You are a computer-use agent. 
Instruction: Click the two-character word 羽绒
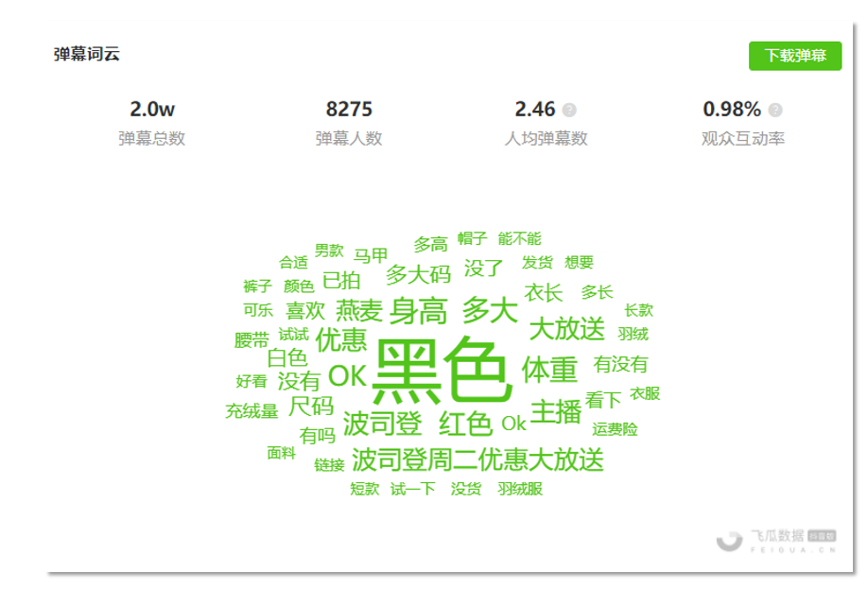[x=634, y=334]
